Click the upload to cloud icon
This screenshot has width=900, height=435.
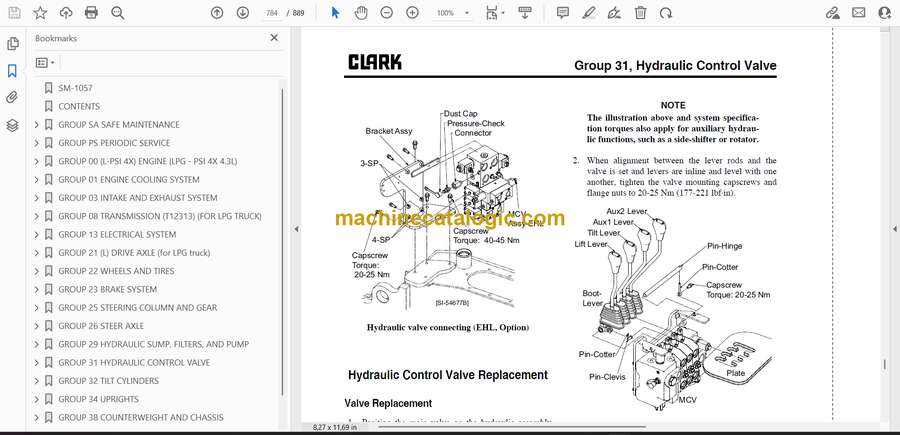pos(66,13)
